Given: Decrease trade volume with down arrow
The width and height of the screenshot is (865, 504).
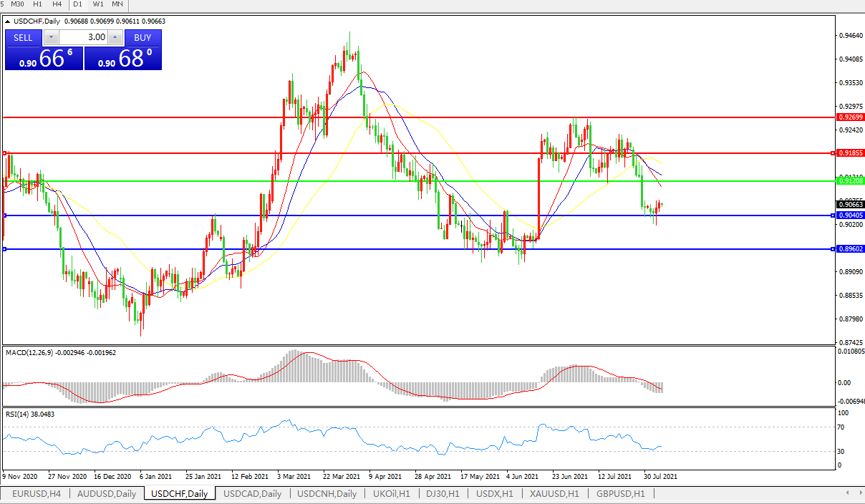Looking at the screenshot, I should point(51,37).
